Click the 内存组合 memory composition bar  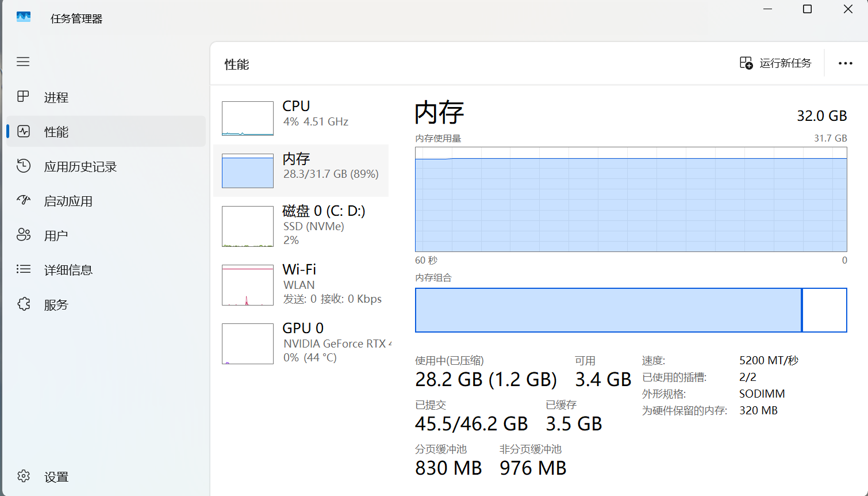click(631, 310)
